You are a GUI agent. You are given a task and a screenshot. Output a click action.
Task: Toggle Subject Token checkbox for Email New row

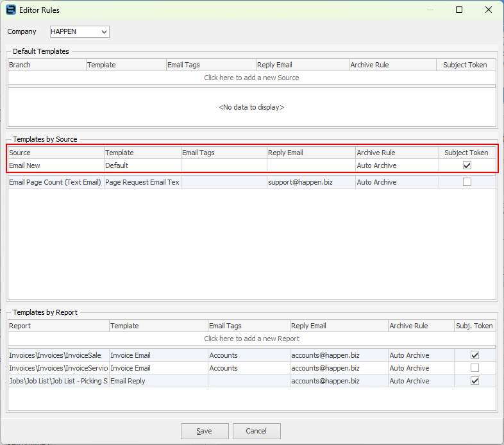click(467, 165)
